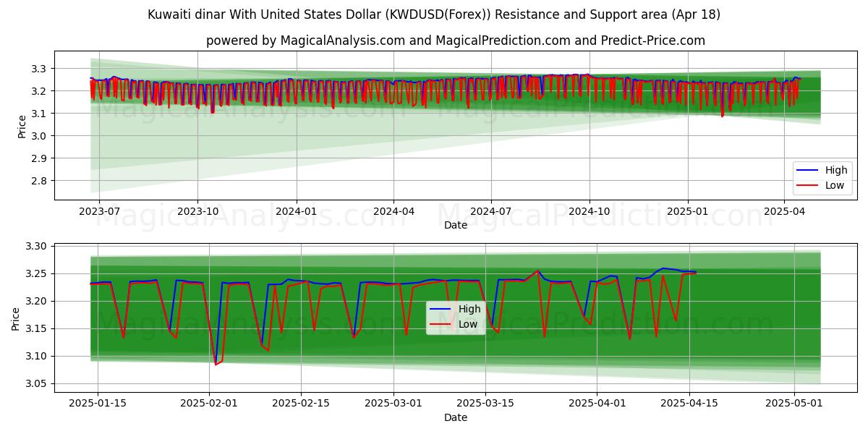Click the '2024-10' date tick label
Viewport: 868px width, 434px height.
(590, 211)
